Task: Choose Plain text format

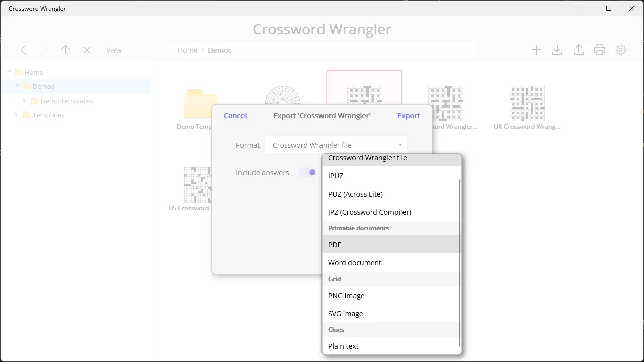Action: [391, 346]
